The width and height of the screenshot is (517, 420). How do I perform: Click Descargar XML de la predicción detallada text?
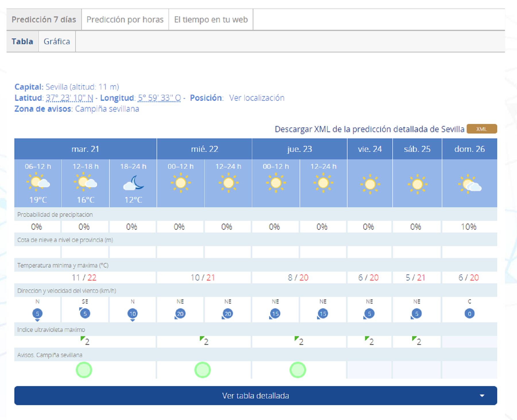pyautogui.click(x=369, y=129)
